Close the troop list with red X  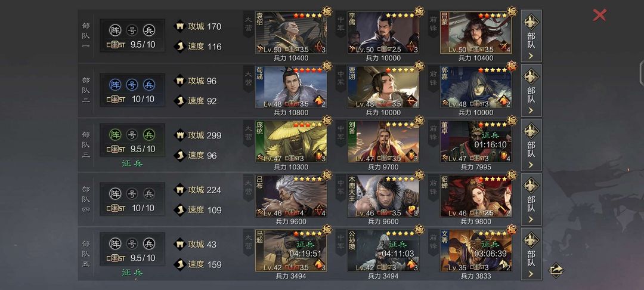click(x=599, y=15)
